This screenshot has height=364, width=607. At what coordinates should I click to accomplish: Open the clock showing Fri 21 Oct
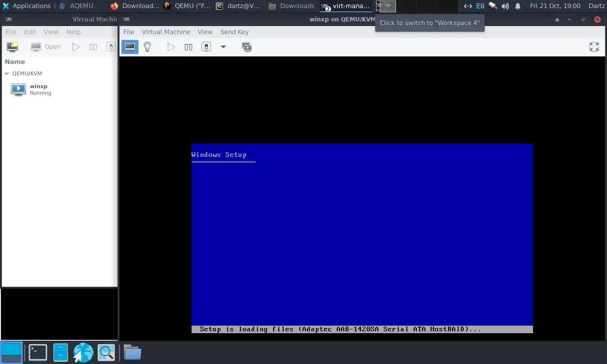pos(555,6)
